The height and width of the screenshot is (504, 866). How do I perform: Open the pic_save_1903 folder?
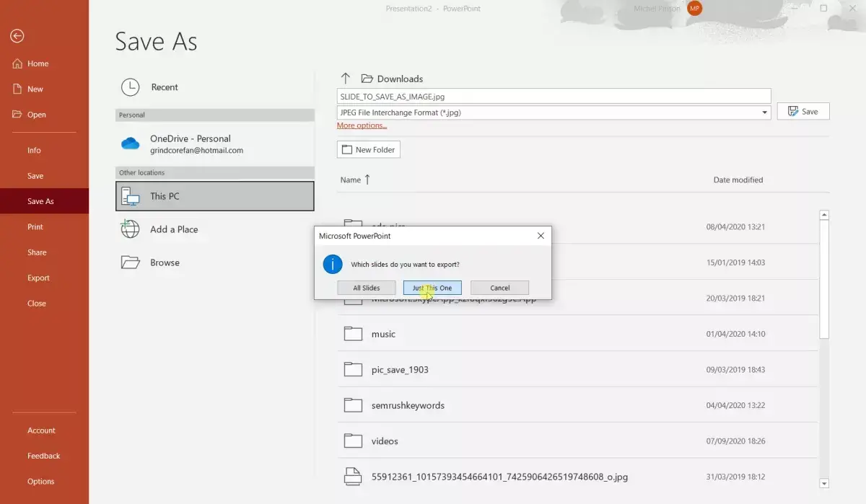[x=578, y=369]
